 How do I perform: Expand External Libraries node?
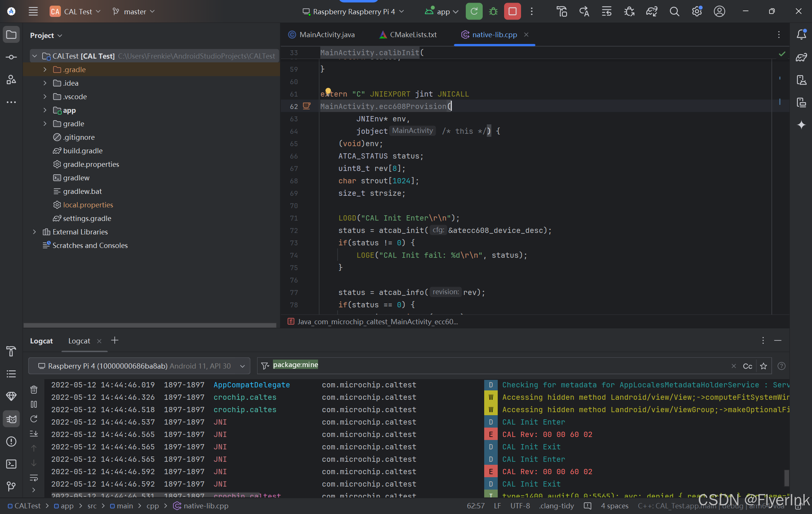[35, 232]
